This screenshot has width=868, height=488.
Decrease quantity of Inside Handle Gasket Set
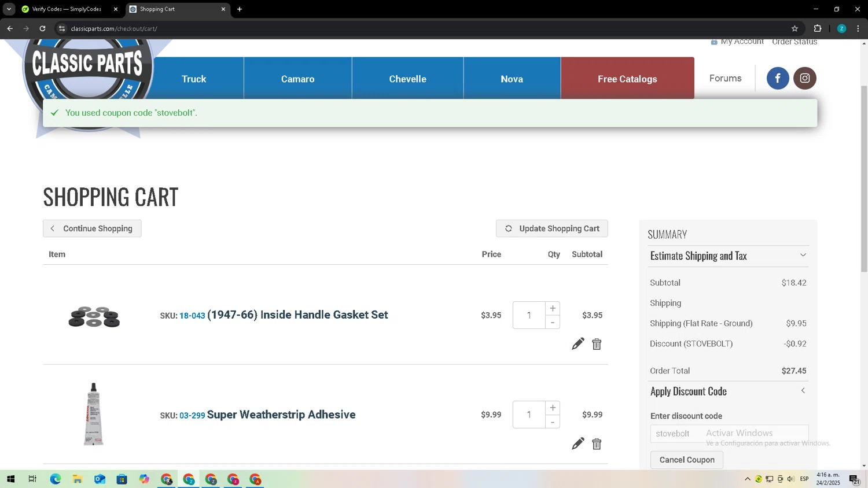(553, 322)
